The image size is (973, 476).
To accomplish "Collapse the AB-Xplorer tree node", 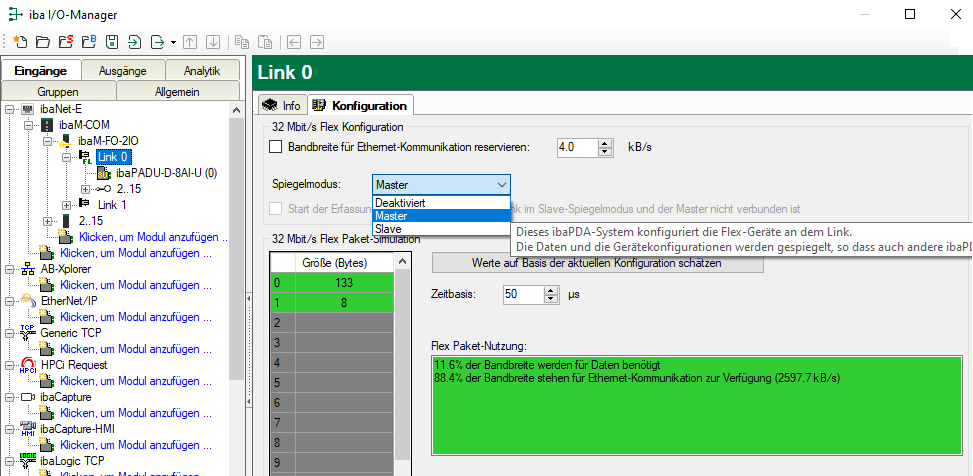I will 9,269.
